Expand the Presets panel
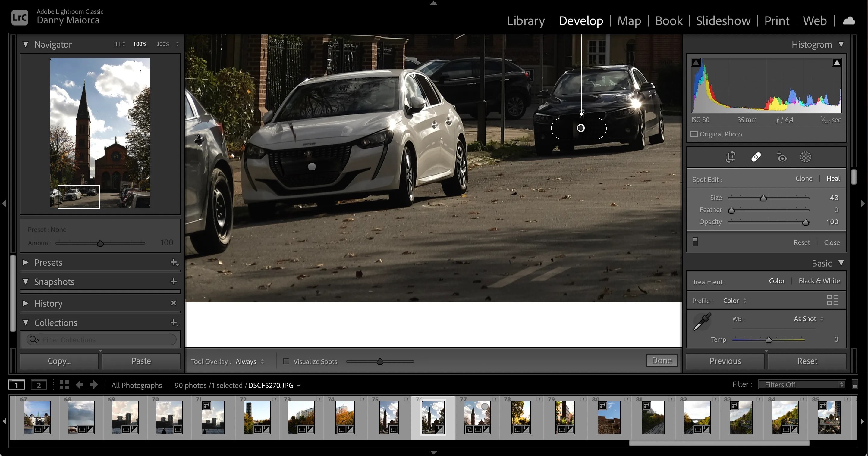 point(25,262)
